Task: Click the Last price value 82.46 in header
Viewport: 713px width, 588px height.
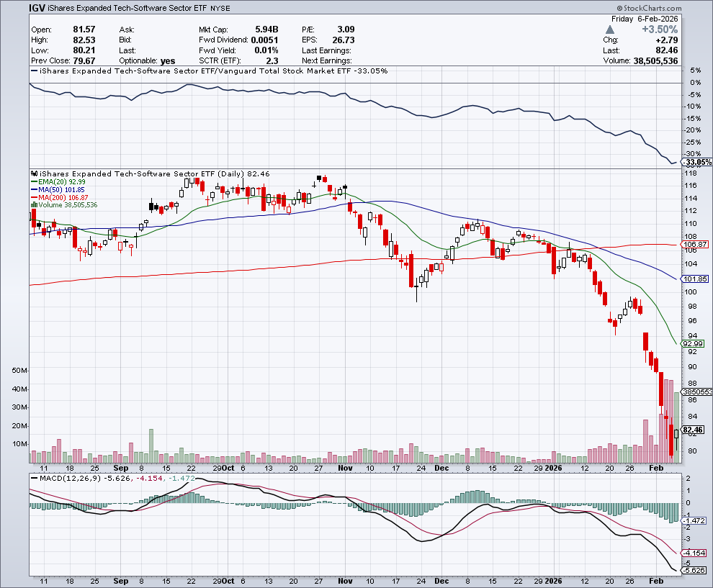Action: [x=667, y=50]
